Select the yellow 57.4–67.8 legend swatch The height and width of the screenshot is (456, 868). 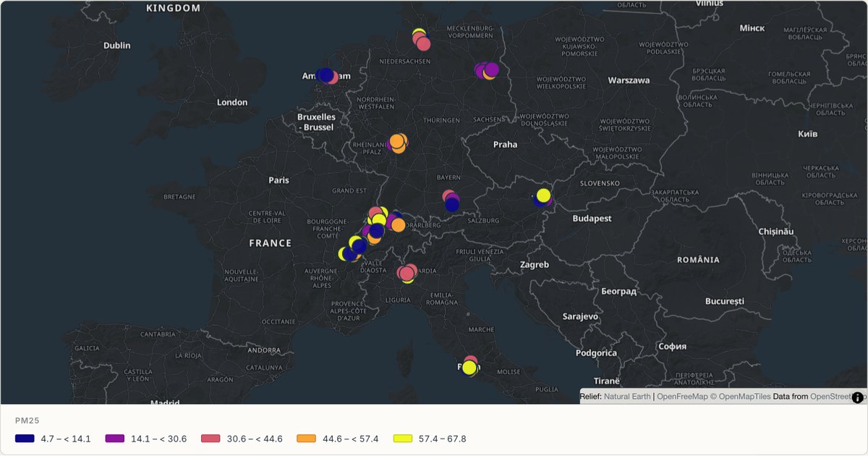click(403, 439)
